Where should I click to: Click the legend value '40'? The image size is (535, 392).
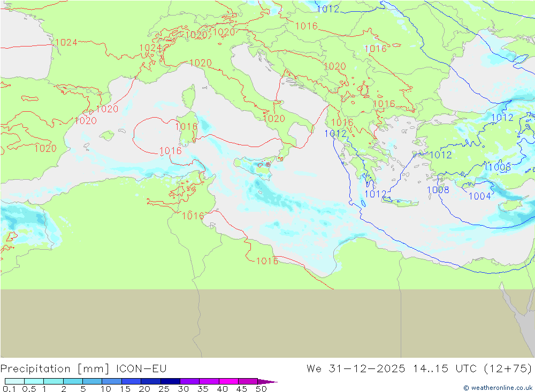tap(222, 389)
